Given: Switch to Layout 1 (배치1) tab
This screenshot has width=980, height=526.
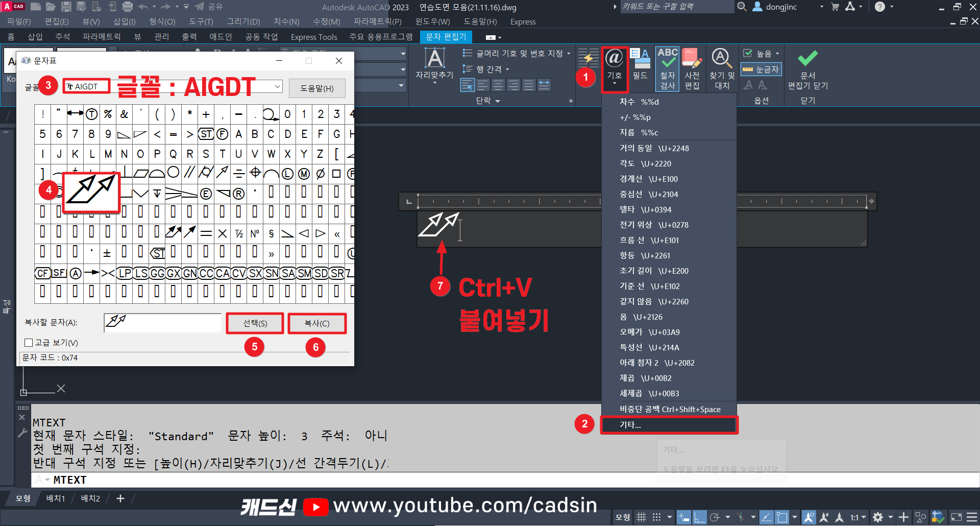Looking at the screenshot, I should click(x=56, y=498).
